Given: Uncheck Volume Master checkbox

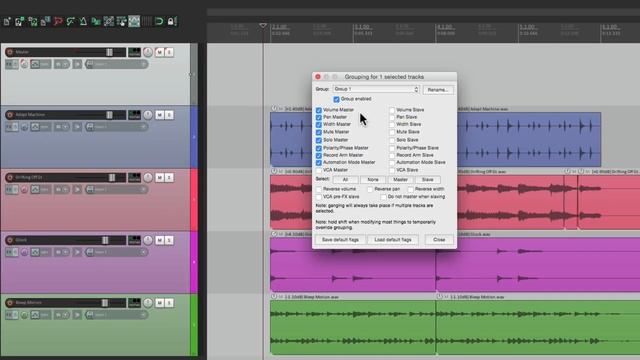Looking at the screenshot, I should pos(319,110).
